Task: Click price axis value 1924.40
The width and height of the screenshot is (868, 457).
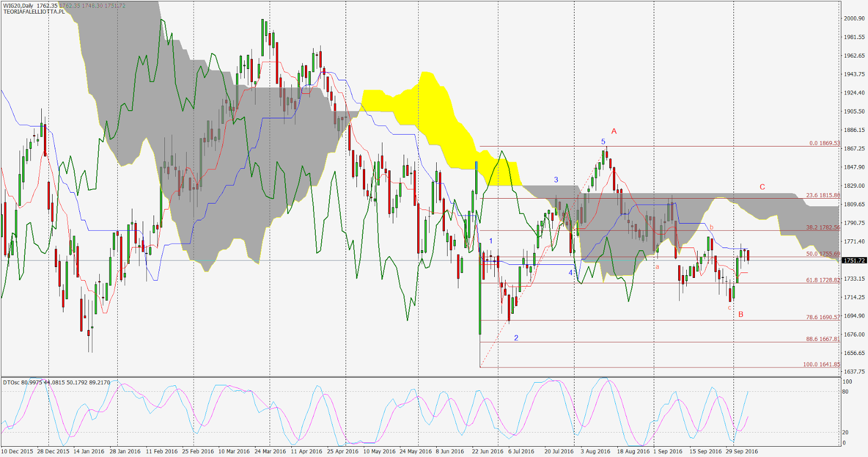Action: 854,93
